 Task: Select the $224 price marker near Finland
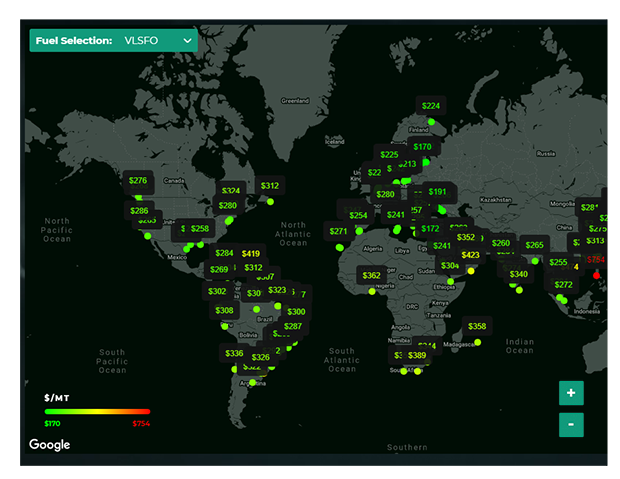pyautogui.click(x=431, y=106)
